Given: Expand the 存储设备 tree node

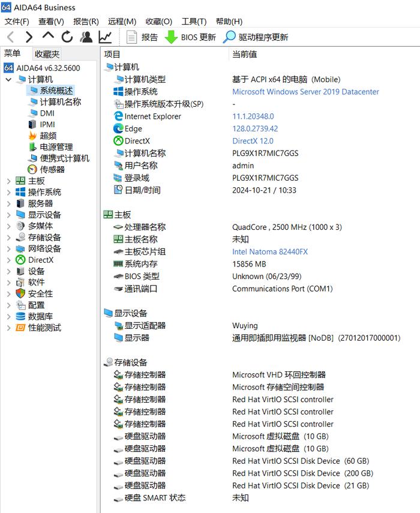Looking at the screenshot, I should coord(9,238).
